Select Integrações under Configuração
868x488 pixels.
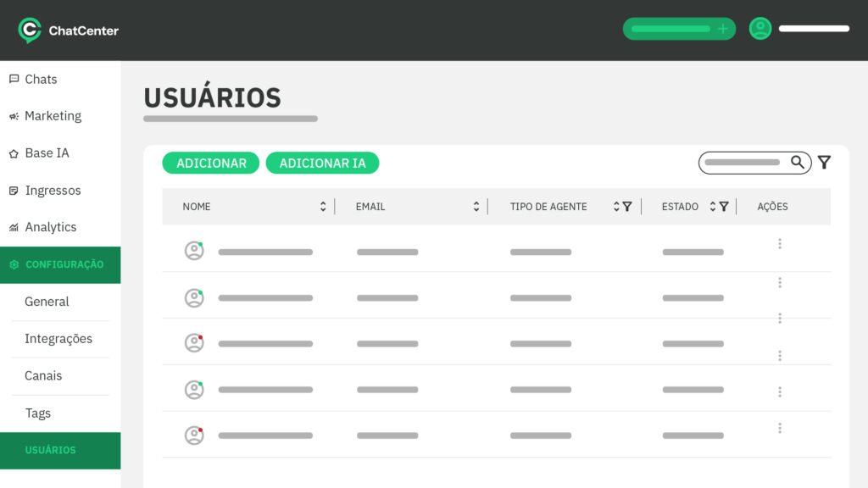coord(58,339)
